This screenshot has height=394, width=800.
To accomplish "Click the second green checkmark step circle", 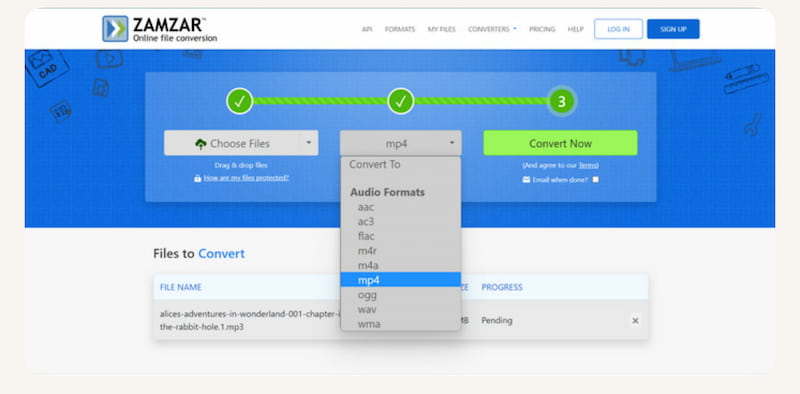I will coord(401,101).
